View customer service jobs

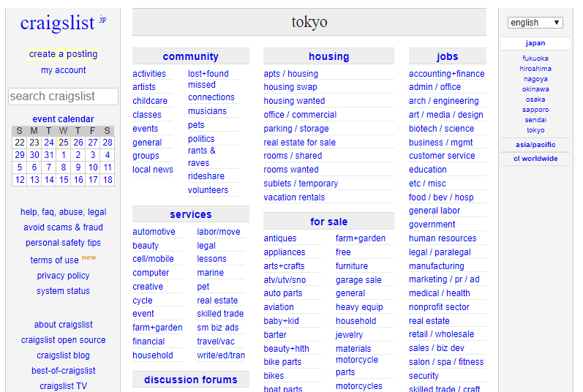pyautogui.click(x=442, y=156)
